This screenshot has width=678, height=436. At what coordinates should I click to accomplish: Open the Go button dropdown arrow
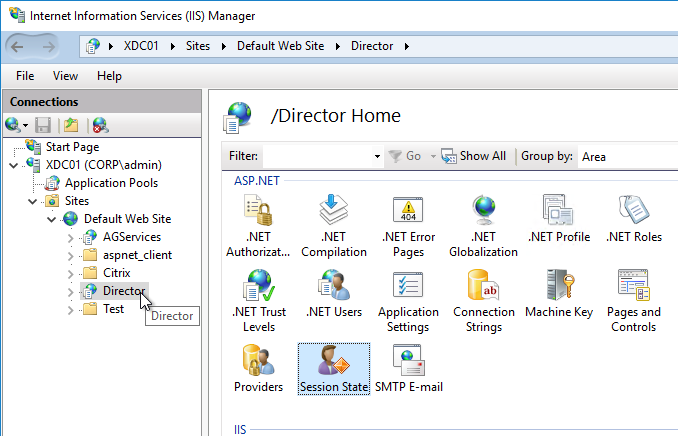(433, 156)
